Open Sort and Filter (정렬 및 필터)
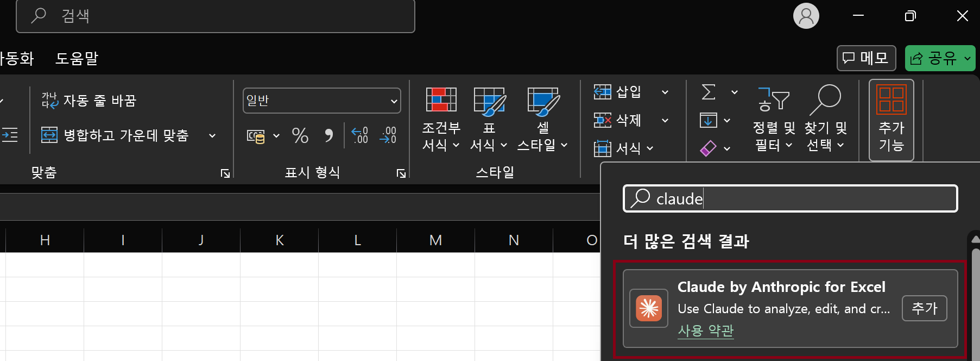Screen dimensions: 980x361 pos(773,120)
